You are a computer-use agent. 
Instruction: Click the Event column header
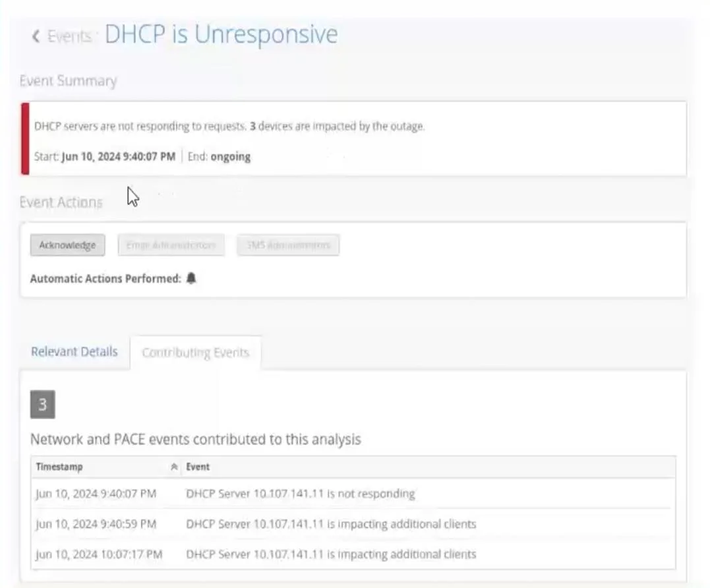tap(198, 467)
